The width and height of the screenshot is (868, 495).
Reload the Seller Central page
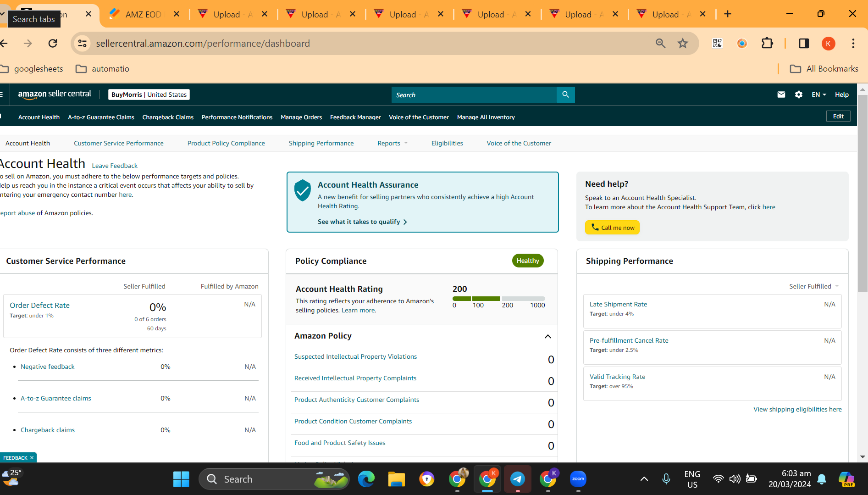click(x=53, y=44)
